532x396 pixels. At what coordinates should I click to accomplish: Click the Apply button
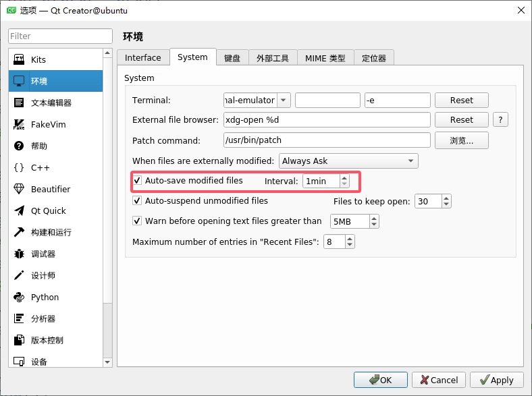[496, 380]
